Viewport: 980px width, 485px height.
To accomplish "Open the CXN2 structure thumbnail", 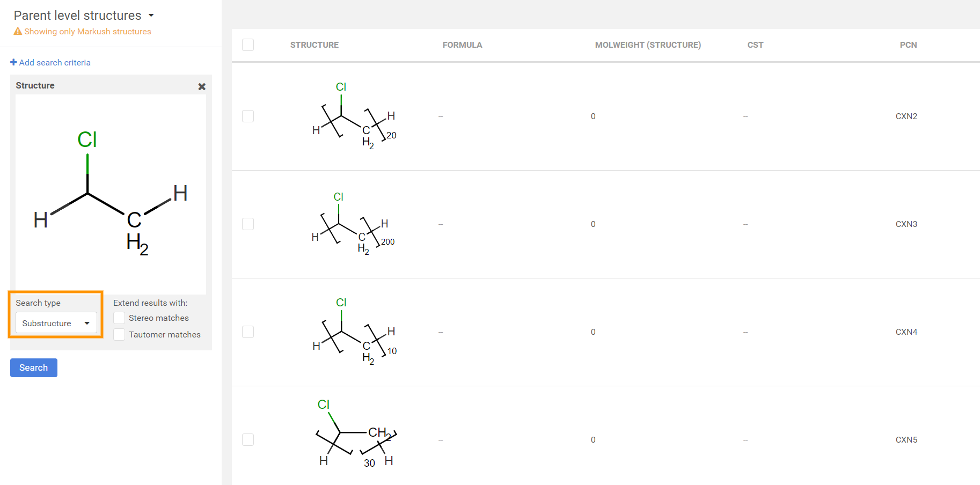I will coord(354,116).
